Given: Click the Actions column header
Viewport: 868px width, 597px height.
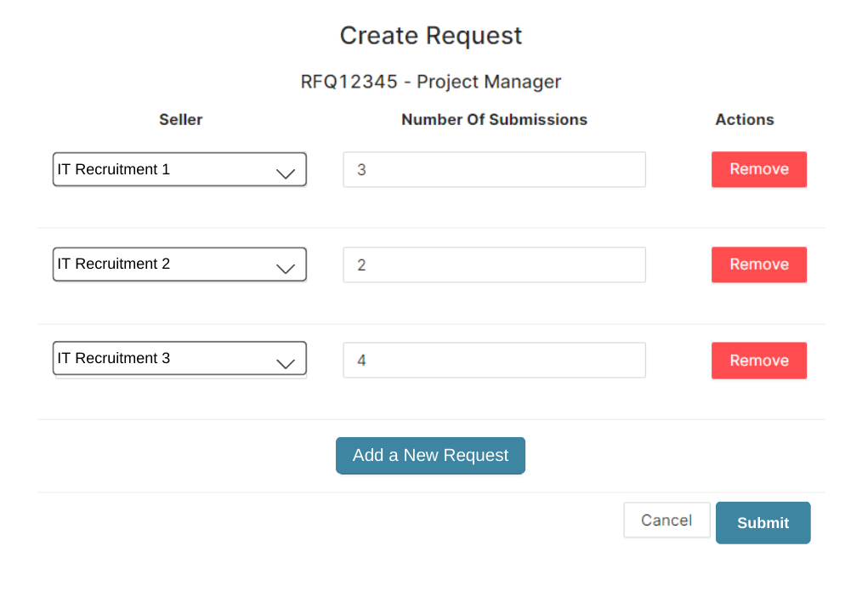Looking at the screenshot, I should pyautogui.click(x=745, y=120).
